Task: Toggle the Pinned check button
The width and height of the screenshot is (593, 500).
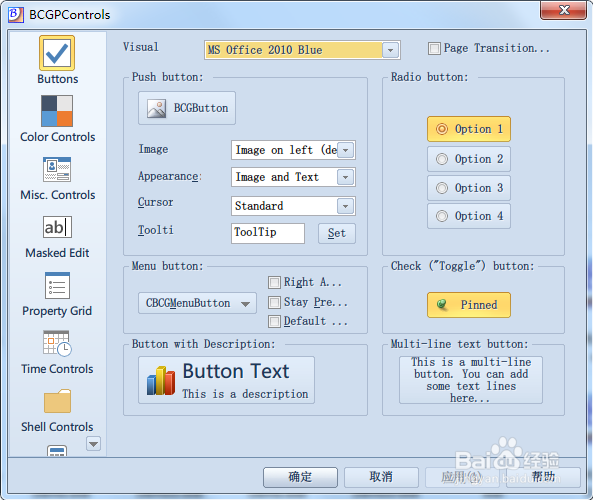Action: click(x=469, y=305)
